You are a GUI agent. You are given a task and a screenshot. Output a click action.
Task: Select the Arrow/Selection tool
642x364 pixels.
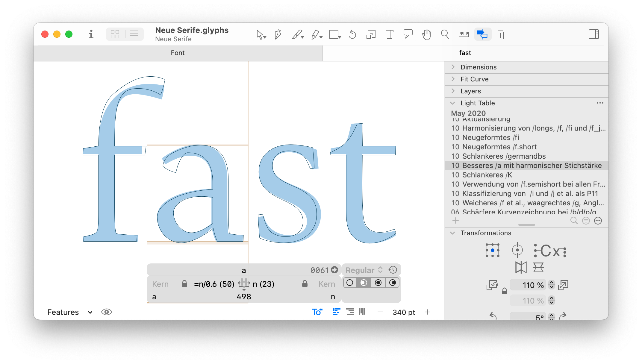261,34
